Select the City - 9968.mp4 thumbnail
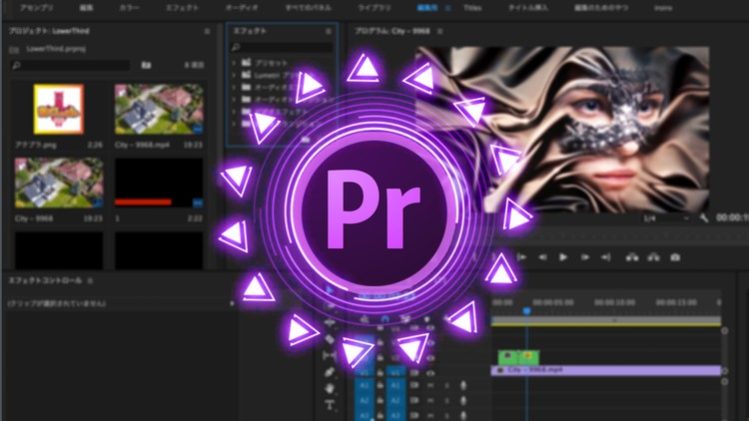 (x=159, y=109)
